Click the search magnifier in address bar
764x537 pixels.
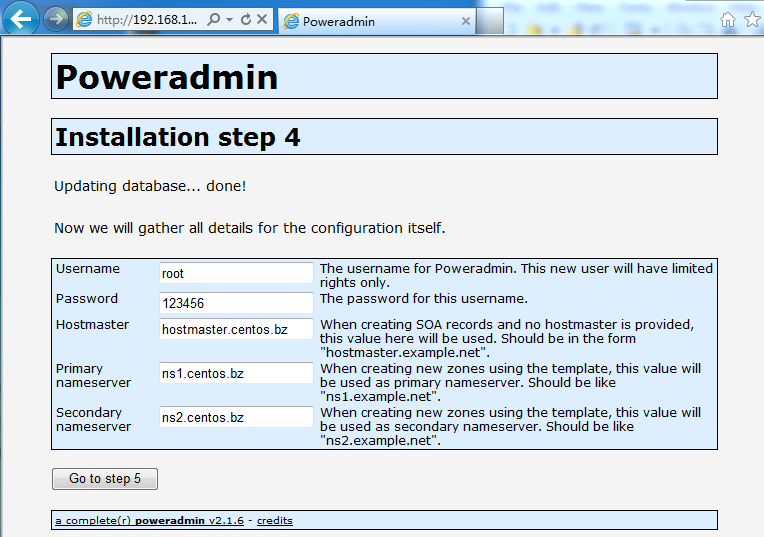[x=213, y=19]
